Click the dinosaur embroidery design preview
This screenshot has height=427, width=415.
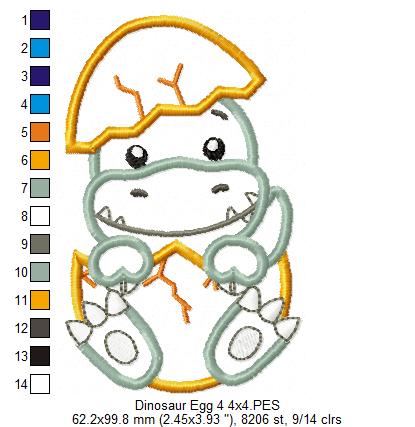tap(183, 204)
